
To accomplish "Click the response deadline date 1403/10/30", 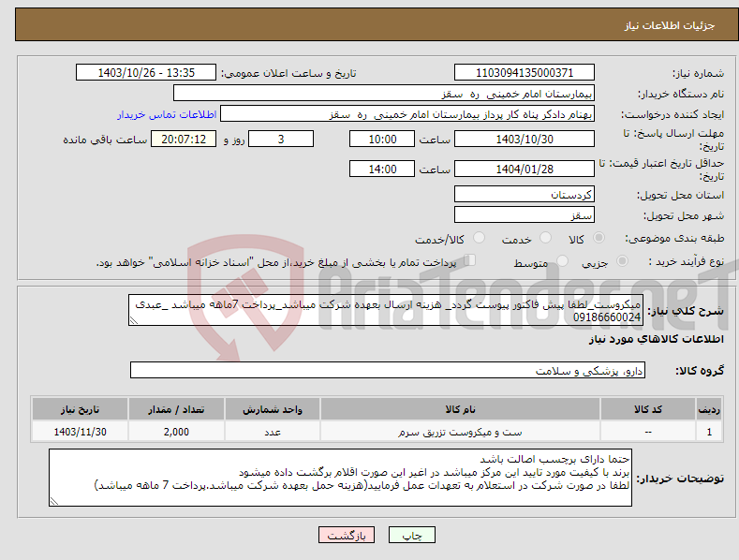I will [x=525, y=139].
